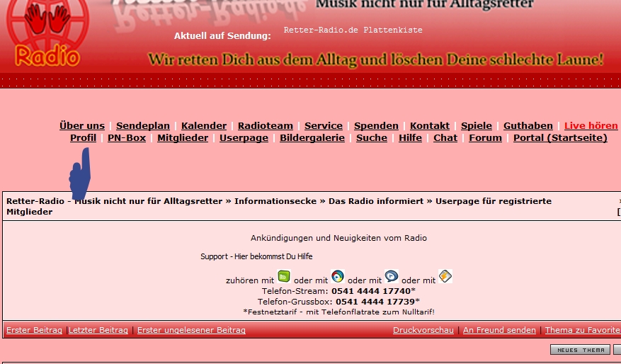Listen with the blue QuickTime player icon

click(x=392, y=276)
